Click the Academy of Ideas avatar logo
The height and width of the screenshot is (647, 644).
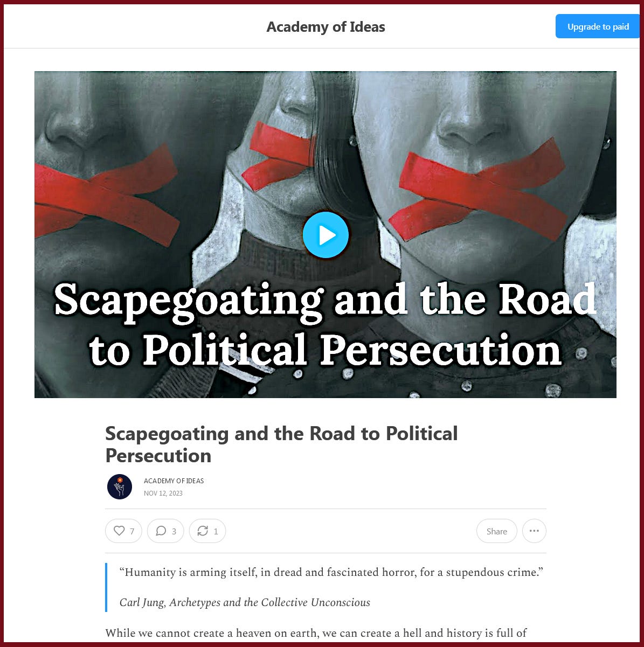tap(120, 487)
